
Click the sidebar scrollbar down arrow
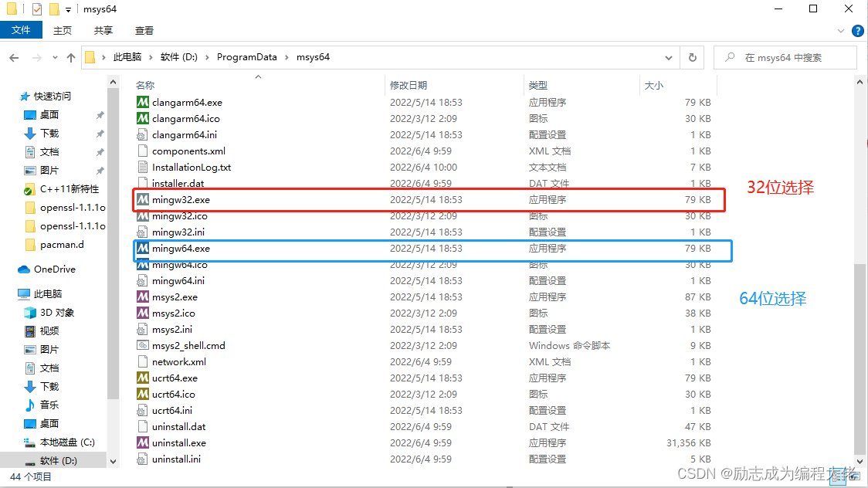(x=113, y=462)
